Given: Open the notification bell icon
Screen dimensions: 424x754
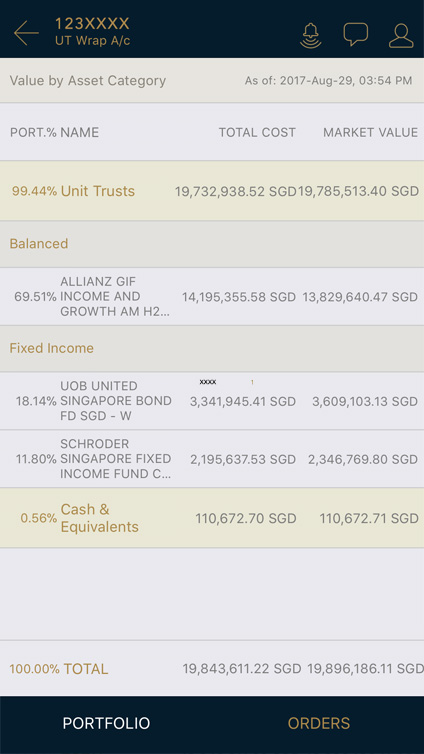Looking at the screenshot, I should (311, 35).
